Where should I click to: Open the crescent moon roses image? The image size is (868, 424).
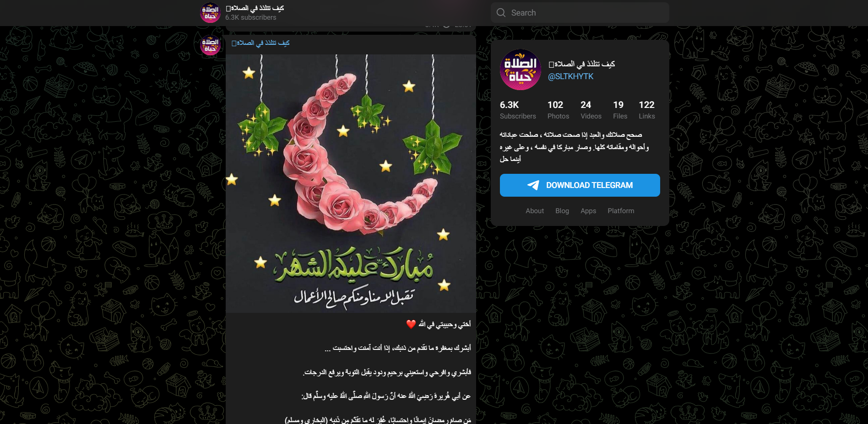click(351, 183)
